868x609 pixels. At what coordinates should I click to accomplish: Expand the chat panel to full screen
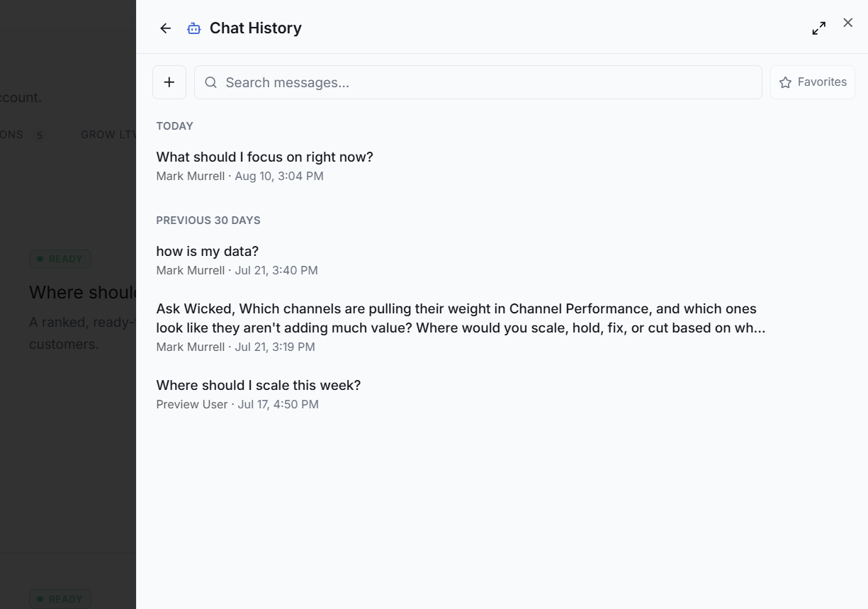pyautogui.click(x=819, y=28)
